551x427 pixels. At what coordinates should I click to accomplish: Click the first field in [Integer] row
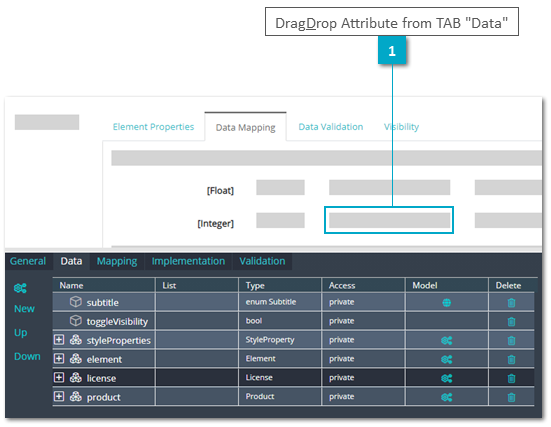pos(280,220)
